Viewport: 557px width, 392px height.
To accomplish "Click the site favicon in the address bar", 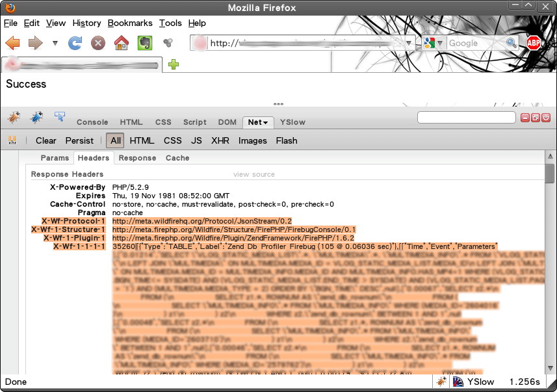I will tap(200, 43).
